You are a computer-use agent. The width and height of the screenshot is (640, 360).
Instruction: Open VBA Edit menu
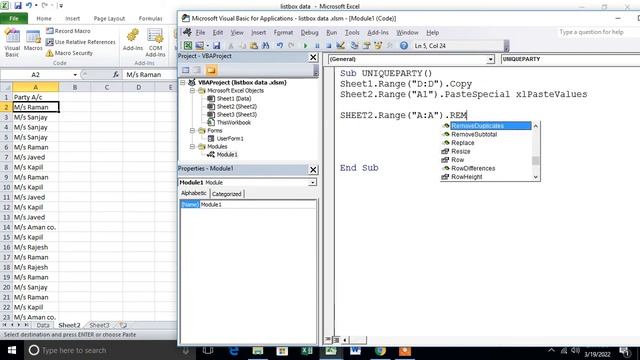click(x=218, y=32)
